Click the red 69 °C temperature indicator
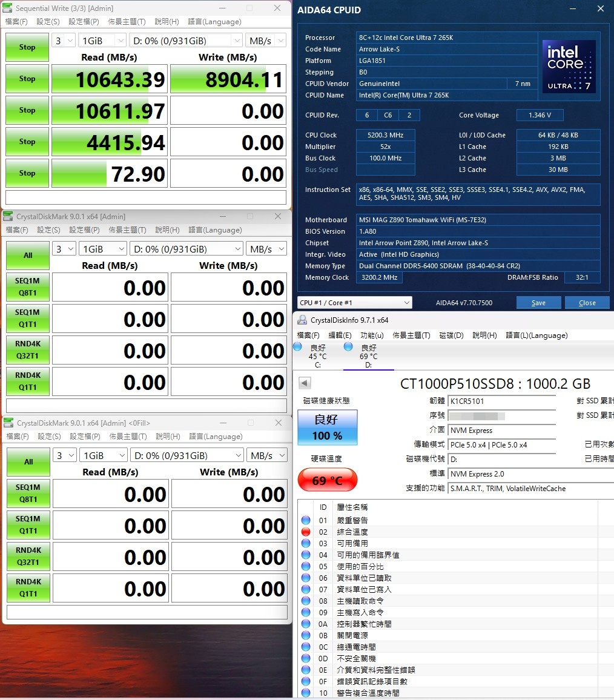This screenshot has width=614, height=700. [x=328, y=480]
